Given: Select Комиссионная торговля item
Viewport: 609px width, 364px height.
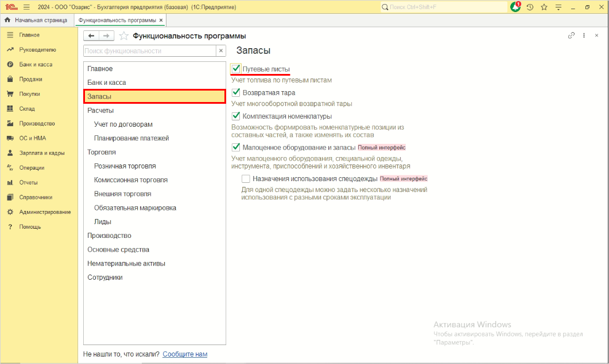Looking at the screenshot, I should point(154,180).
